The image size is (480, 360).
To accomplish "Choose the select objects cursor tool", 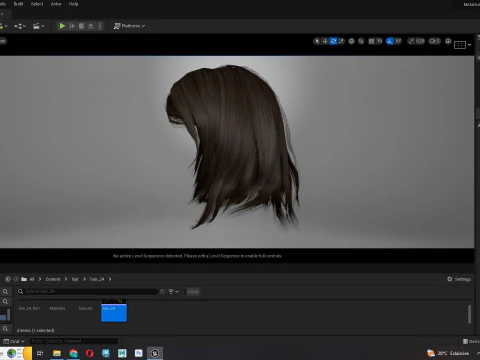I will click(317, 41).
